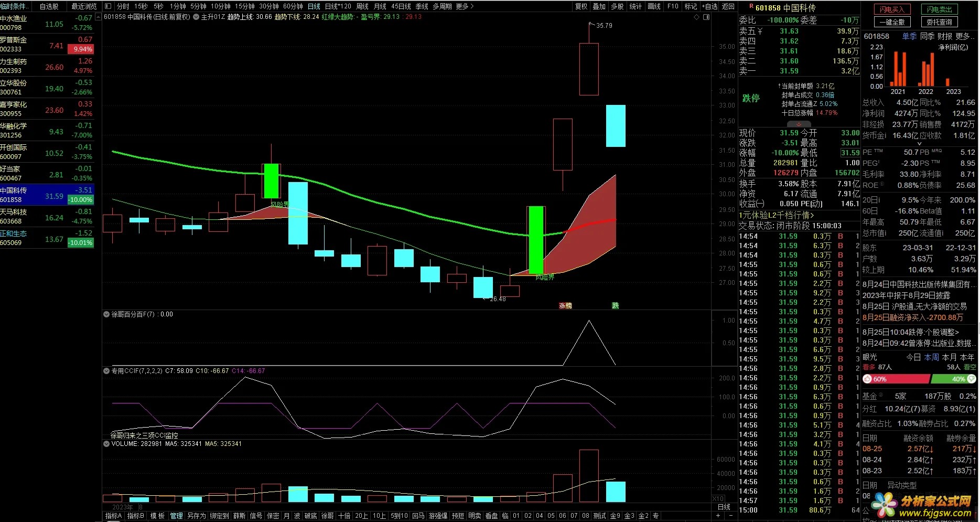This screenshot has width=980, height=522.
Task: Click the 标记 mark toolbar button
Action: click(691, 6)
